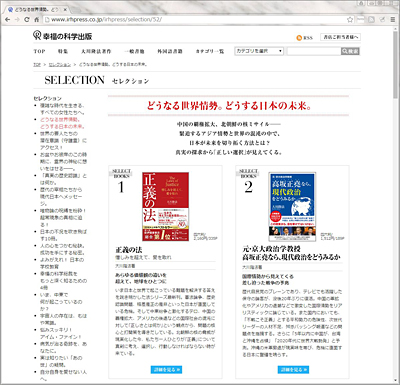
Task: Open sidebar link 悩みスッキリ！アイム・ファイン！
Action: pyautogui.click(x=60, y=333)
